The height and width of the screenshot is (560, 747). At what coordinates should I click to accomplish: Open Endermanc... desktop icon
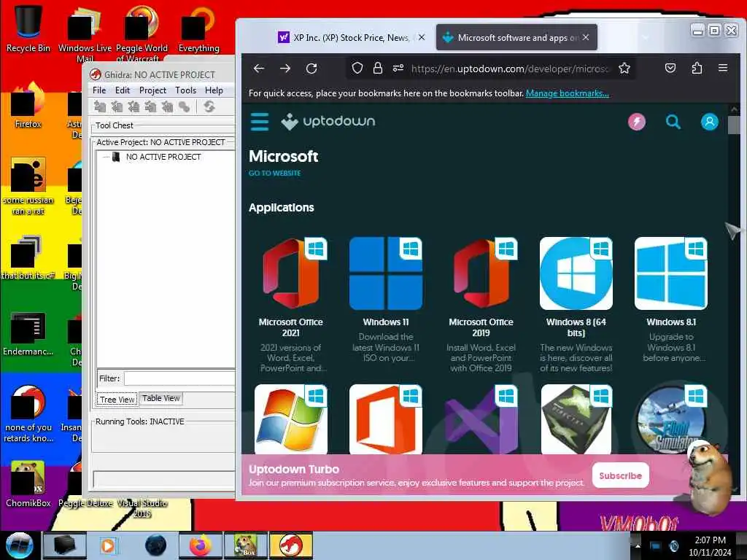(x=28, y=333)
